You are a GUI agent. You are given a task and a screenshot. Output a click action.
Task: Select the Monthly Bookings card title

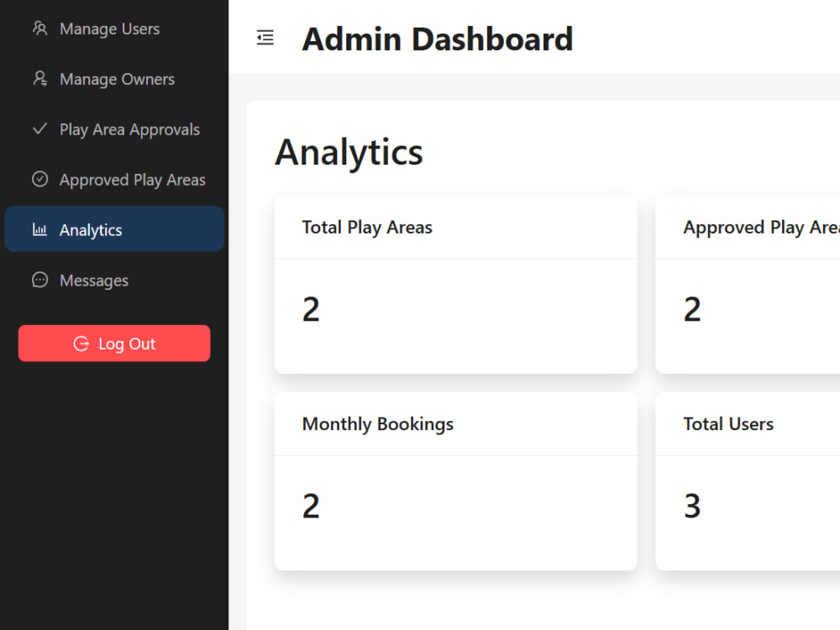click(x=378, y=424)
